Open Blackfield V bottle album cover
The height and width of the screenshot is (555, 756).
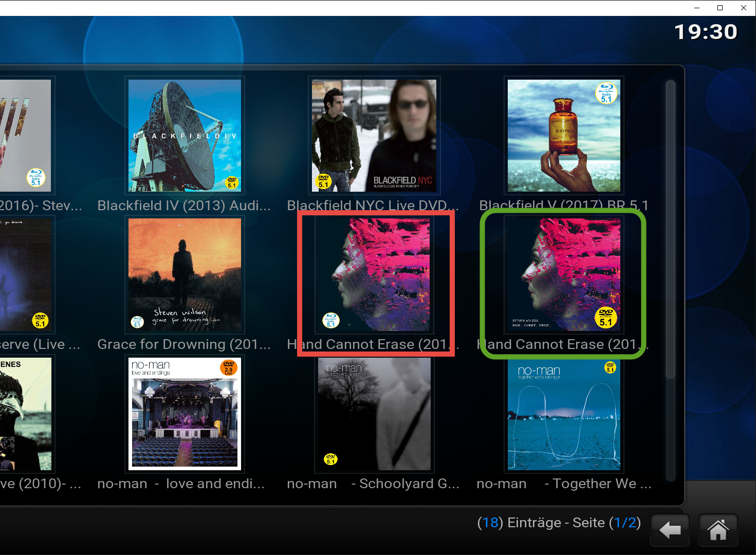pos(564,136)
